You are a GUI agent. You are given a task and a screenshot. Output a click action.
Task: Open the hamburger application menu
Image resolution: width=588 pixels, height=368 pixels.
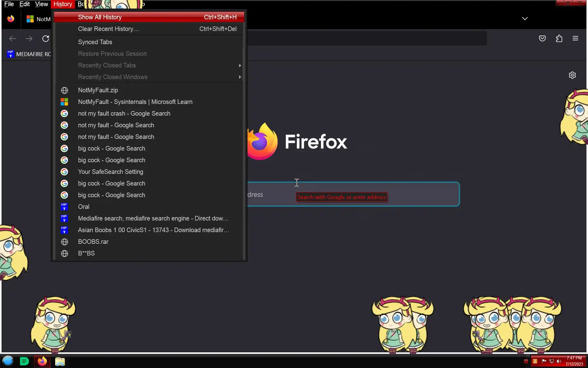(575, 38)
